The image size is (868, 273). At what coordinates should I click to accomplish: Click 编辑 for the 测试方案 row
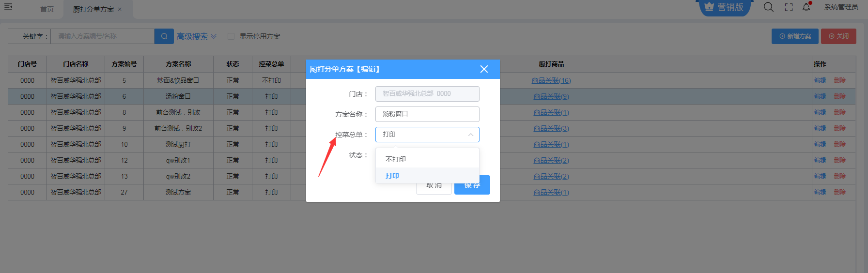pos(820,192)
